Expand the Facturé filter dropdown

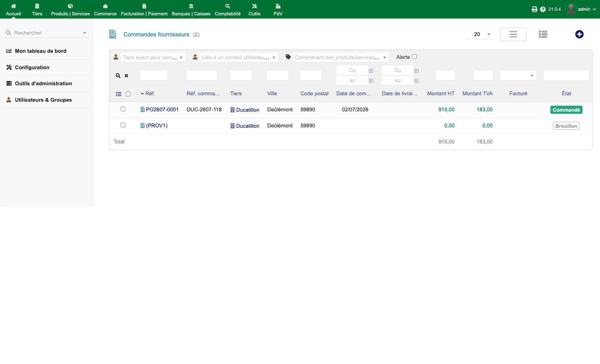pyautogui.click(x=518, y=76)
